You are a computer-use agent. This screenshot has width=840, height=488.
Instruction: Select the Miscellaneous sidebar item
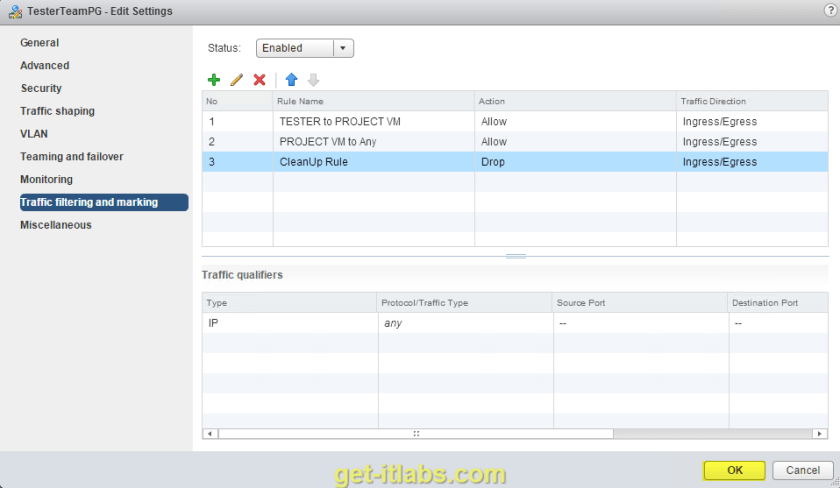pos(56,225)
